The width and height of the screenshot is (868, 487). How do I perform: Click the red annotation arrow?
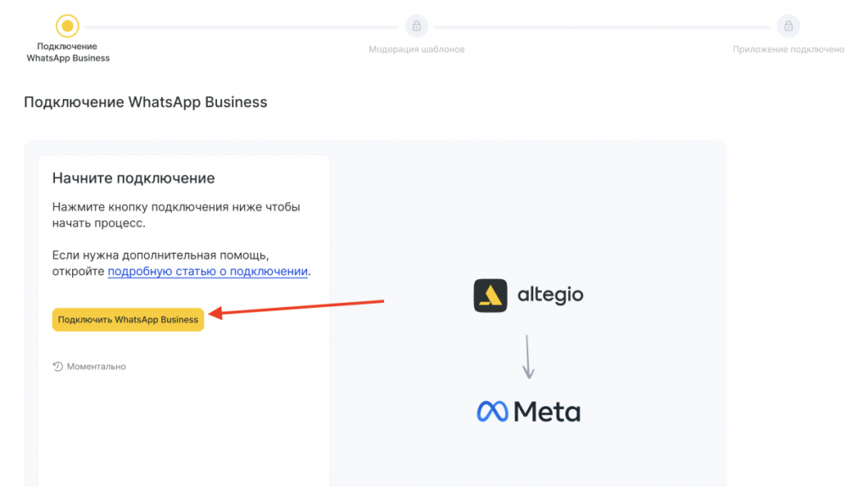click(297, 307)
